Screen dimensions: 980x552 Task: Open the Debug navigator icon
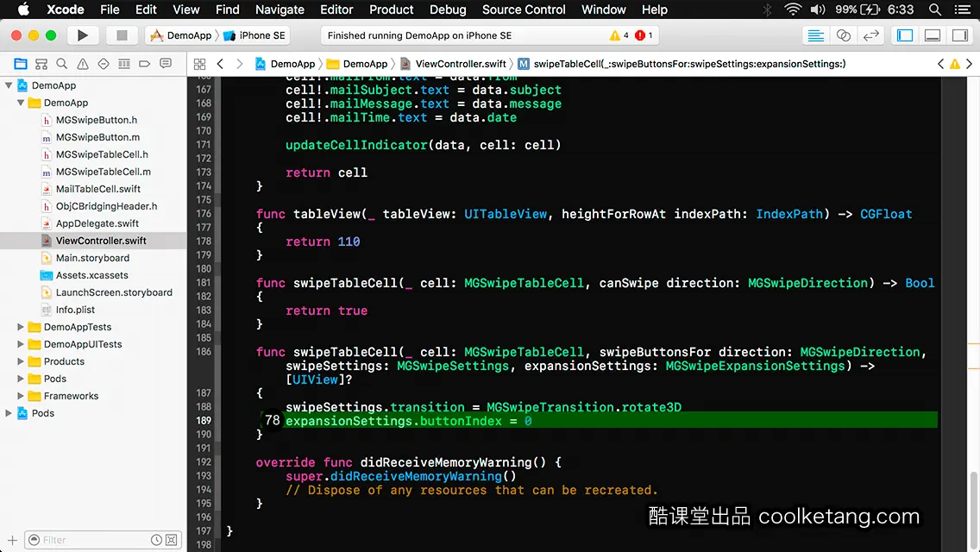[x=124, y=64]
